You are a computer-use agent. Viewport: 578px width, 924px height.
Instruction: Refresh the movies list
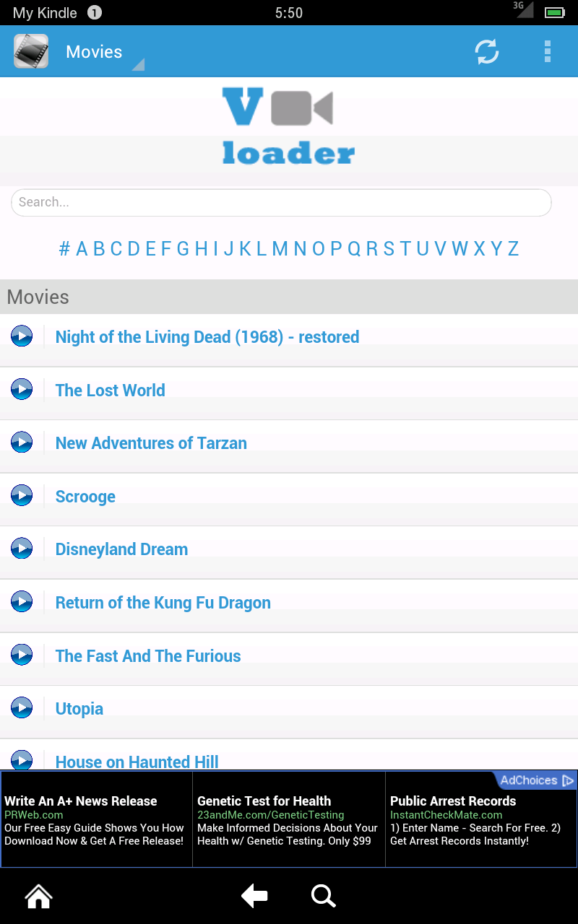486,52
